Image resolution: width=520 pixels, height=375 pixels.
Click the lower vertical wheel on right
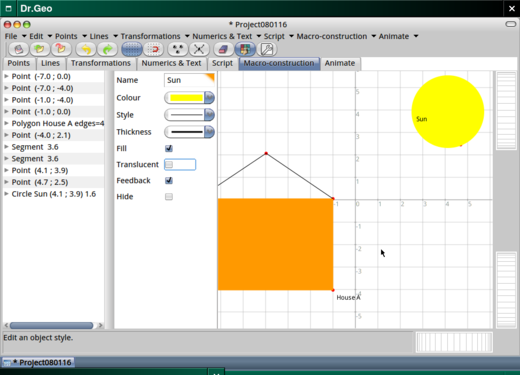(x=506, y=290)
